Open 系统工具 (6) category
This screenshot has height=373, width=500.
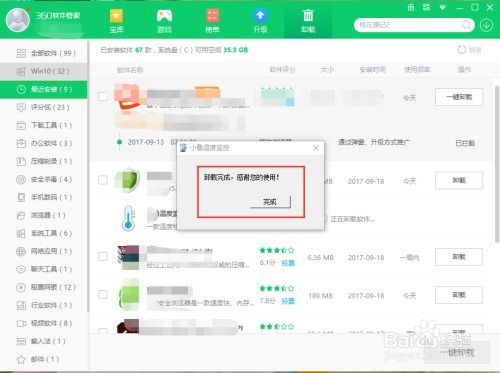[x=44, y=233]
